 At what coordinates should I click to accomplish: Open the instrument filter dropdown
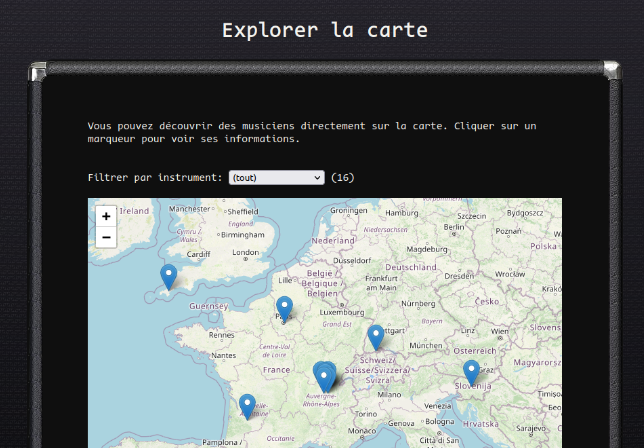click(276, 178)
